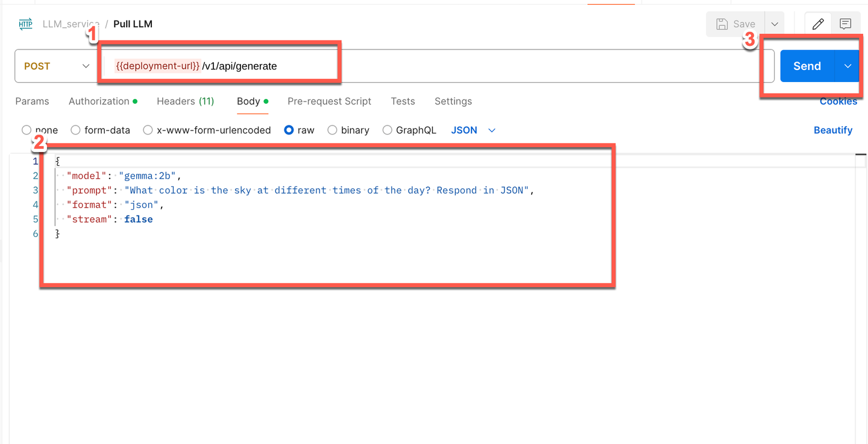868x444 pixels.
Task: Click the {{deployment-url}} variable in URL
Action: [x=157, y=66]
